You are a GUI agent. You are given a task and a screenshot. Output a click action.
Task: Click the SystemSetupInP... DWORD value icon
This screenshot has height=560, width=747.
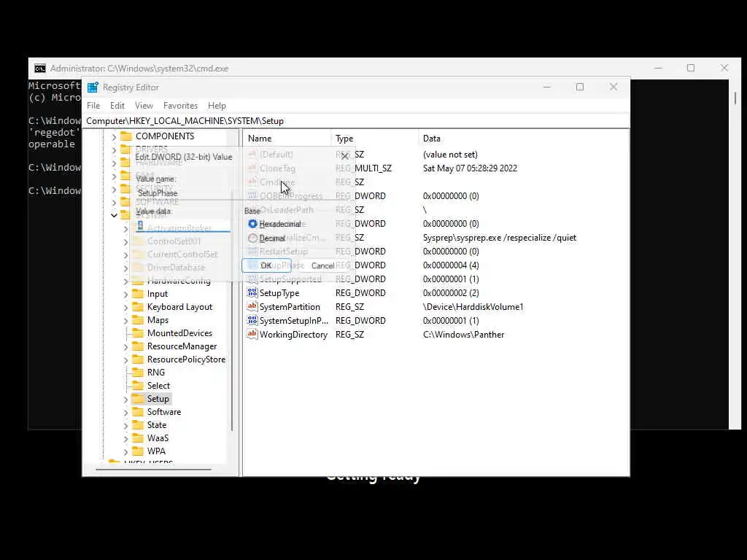click(252, 320)
